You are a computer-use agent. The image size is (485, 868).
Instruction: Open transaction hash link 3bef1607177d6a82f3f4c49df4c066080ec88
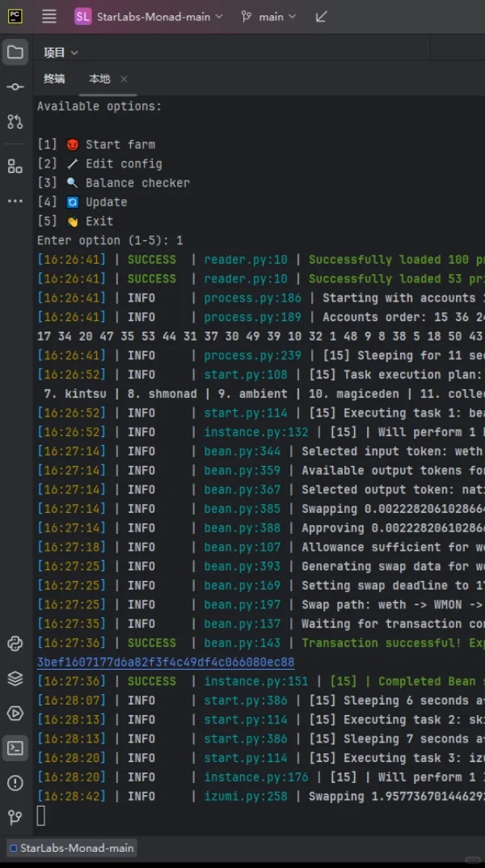[166, 662]
